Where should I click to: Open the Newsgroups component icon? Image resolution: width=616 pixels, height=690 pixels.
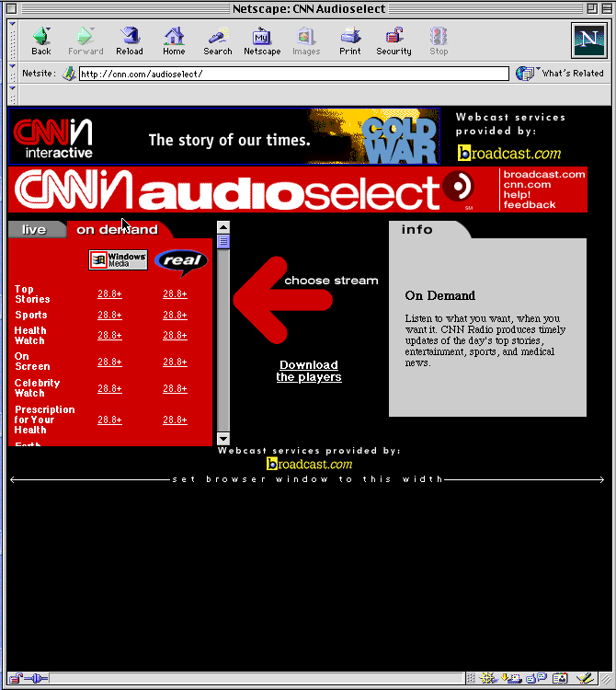pyautogui.click(x=536, y=678)
